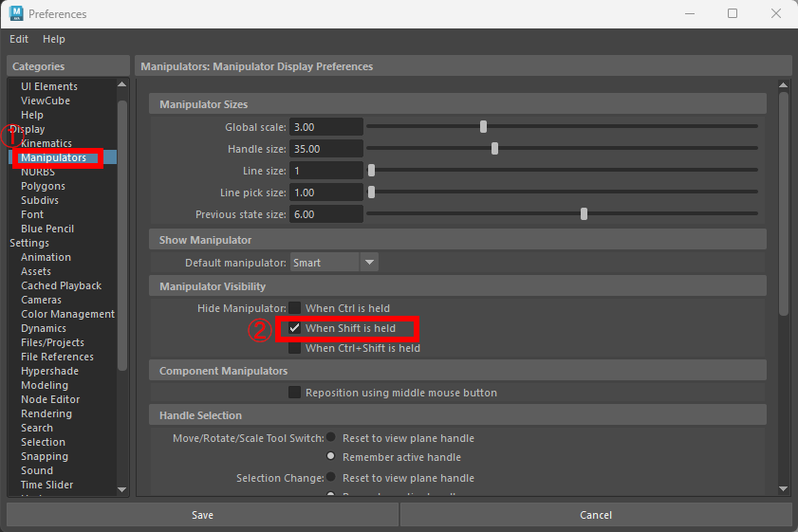The image size is (798, 532).
Task: Check Reposition using middle mouse button
Action: pyautogui.click(x=295, y=393)
